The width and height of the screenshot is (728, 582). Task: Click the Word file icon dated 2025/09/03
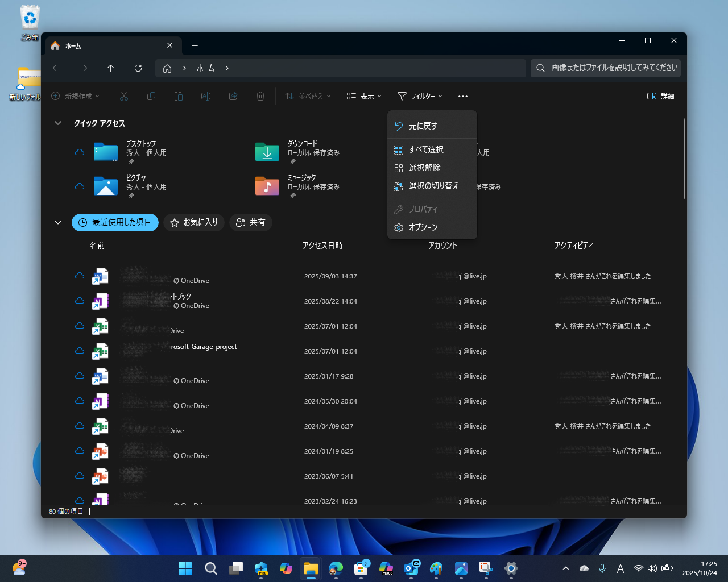(101, 276)
